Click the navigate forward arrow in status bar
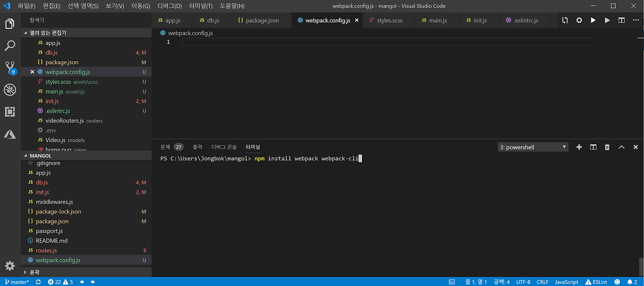Viewport: 644px width, 286px height. point(93,282)
